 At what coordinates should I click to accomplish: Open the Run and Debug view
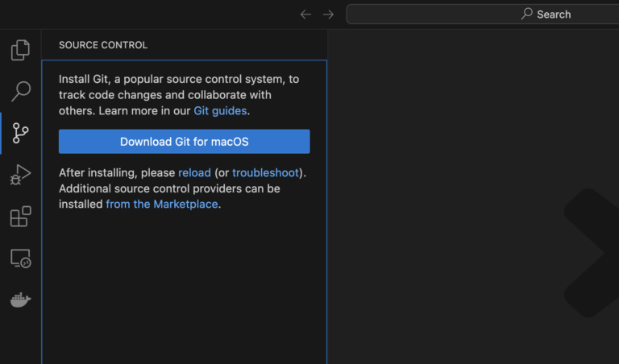[20, 174]
